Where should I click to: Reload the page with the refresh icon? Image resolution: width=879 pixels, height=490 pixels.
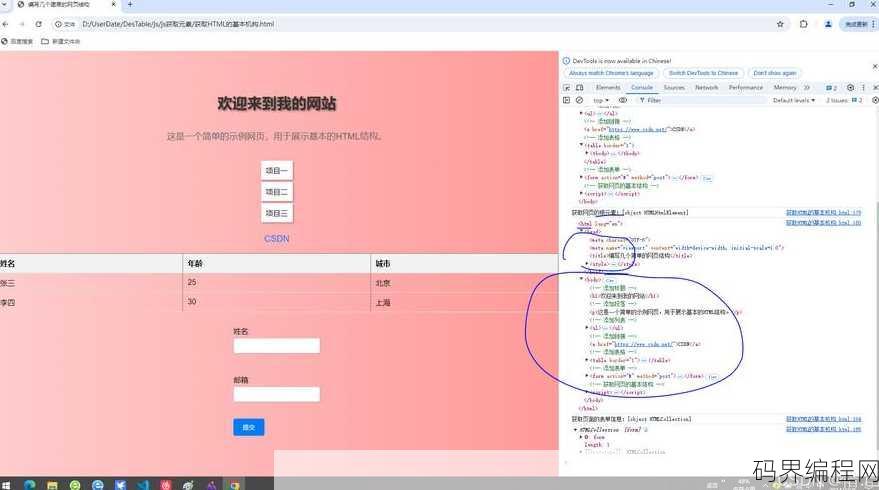[x=39, y=24]
